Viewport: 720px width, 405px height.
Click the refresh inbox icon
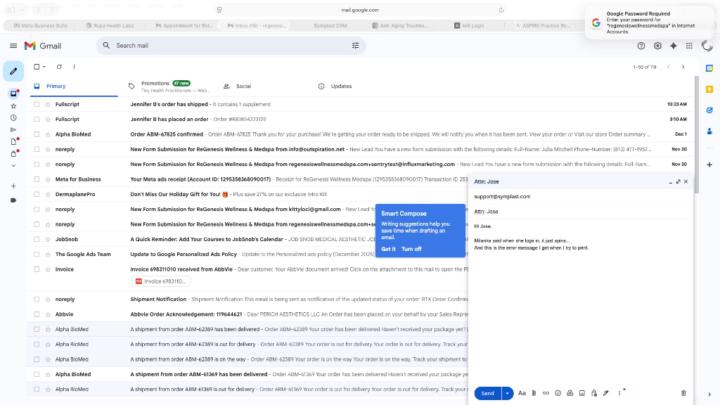coord(59,67)
